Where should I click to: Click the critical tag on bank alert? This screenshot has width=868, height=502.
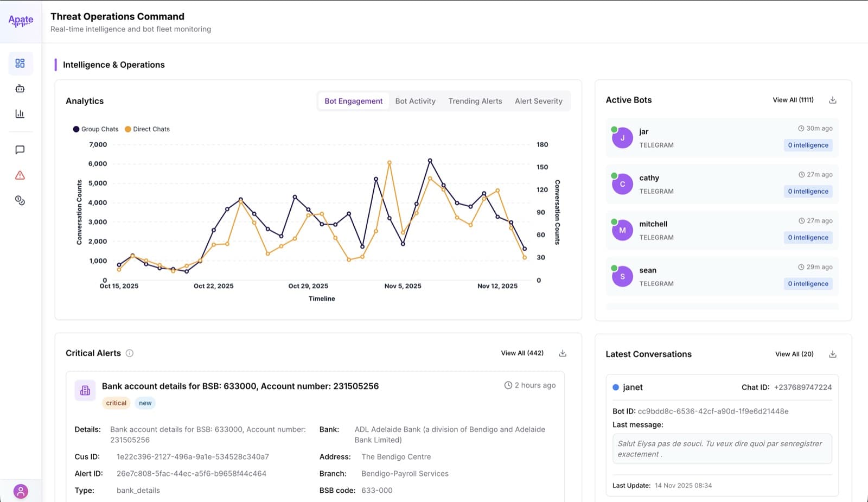(116, 403)
